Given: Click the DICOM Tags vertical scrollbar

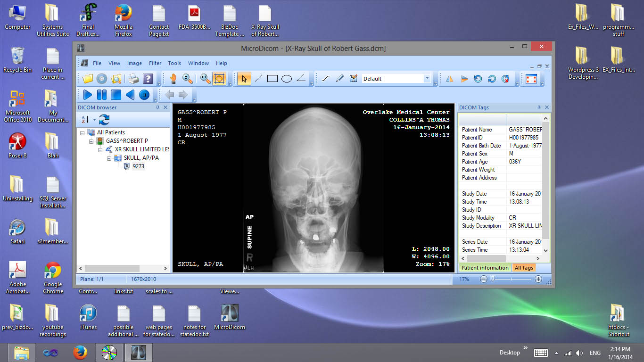Looking at the screenshot, I should [x=546, y=184].
